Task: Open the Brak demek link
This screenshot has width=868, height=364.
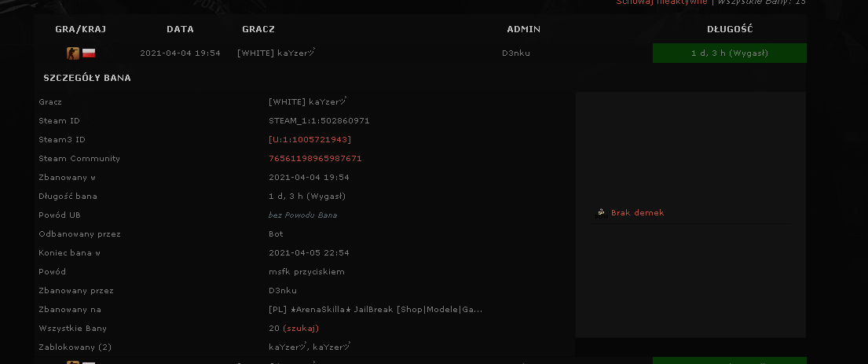Action: [637, 213]
